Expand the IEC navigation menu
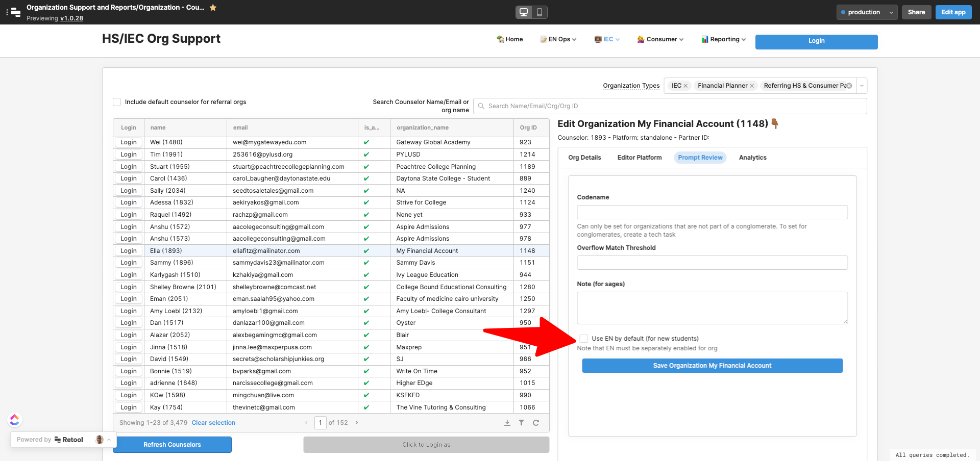 tap(607, 39)
